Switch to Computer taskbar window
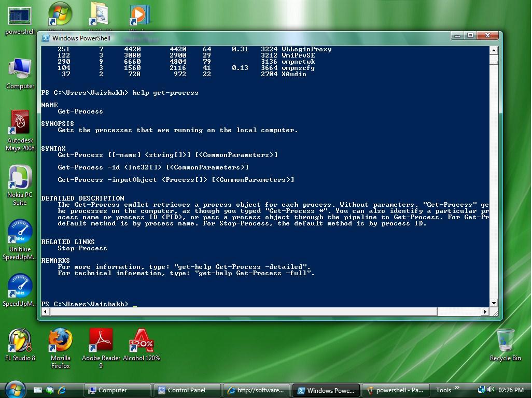This screenshot has height=398, width=532. [117, 390]
